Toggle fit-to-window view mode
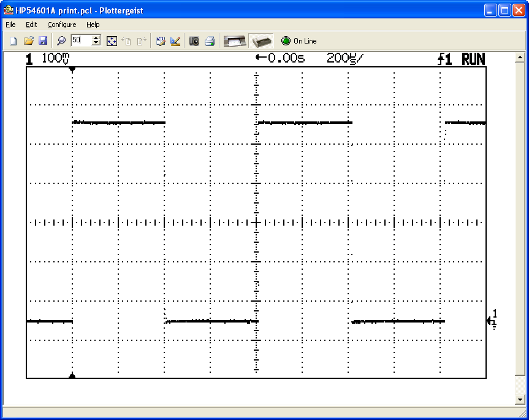Viewport: 529px width, 420px height. coord(112,40)
